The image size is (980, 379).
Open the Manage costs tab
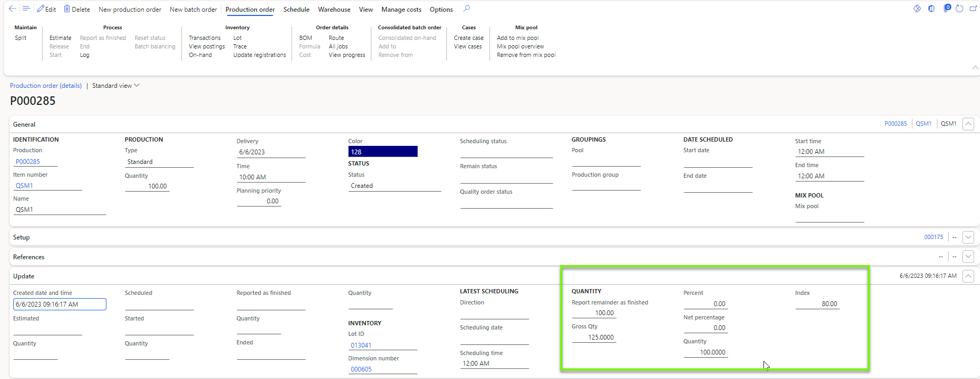(x=401, y=10)
